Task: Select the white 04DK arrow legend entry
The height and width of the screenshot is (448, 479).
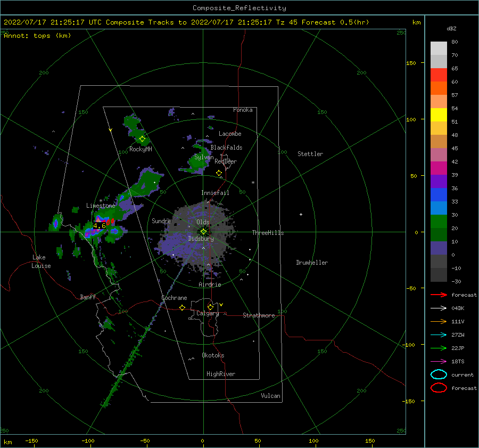Action: coord(439,308)
